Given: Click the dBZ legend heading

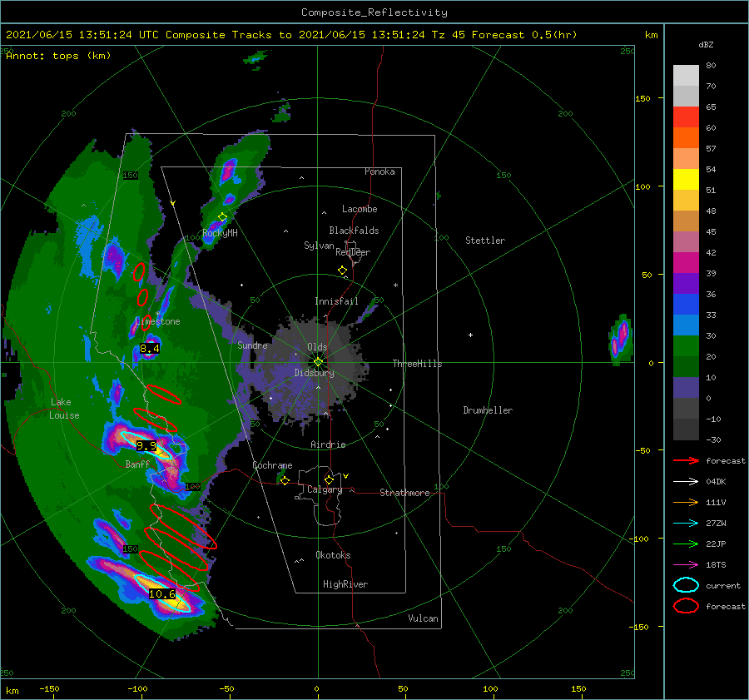Looking at the screenshot, I should pos(706,44).
